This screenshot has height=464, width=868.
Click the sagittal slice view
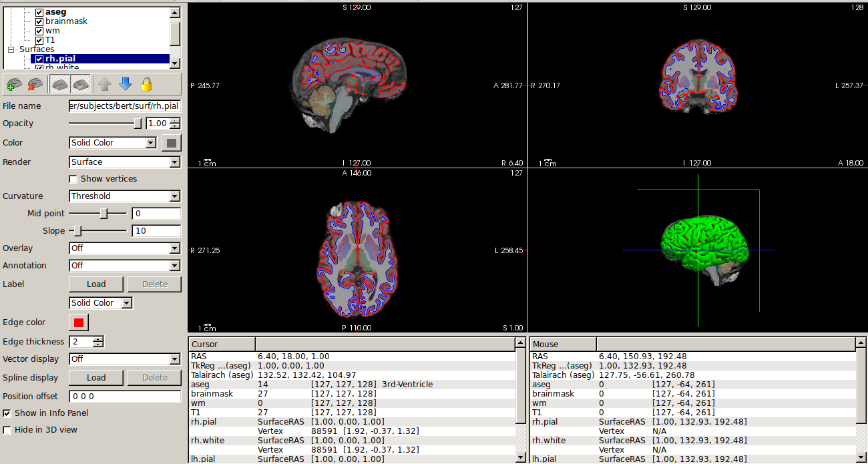point(357,85)
